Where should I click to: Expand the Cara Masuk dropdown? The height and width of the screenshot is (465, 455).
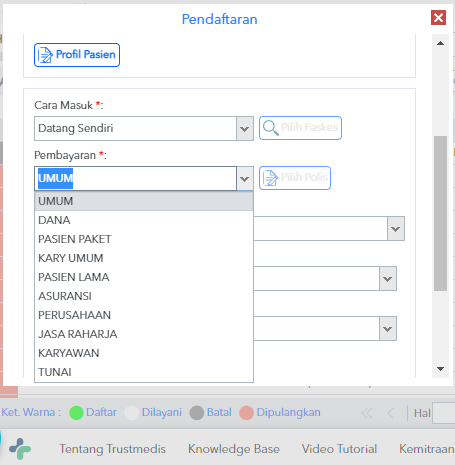(245, 129)
